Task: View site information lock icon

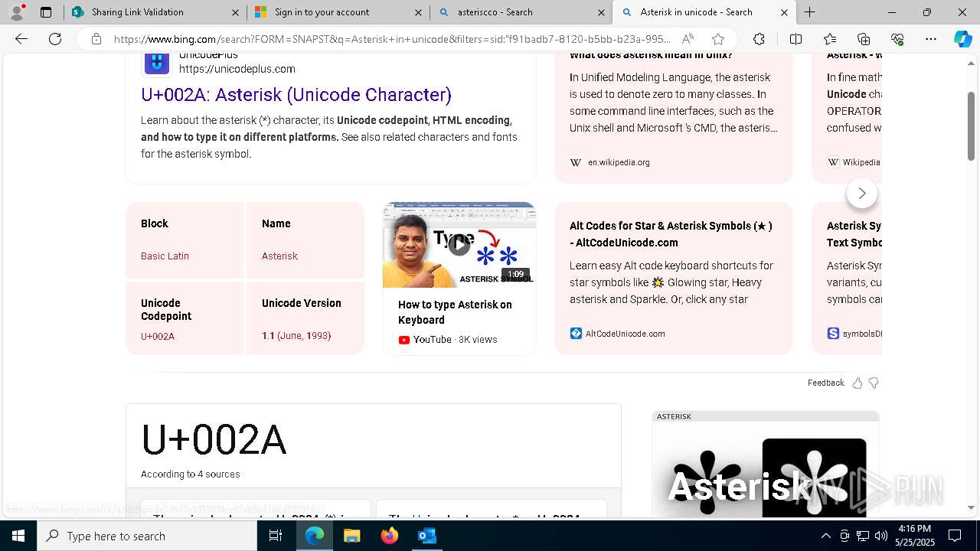Action: coord(96,39)
